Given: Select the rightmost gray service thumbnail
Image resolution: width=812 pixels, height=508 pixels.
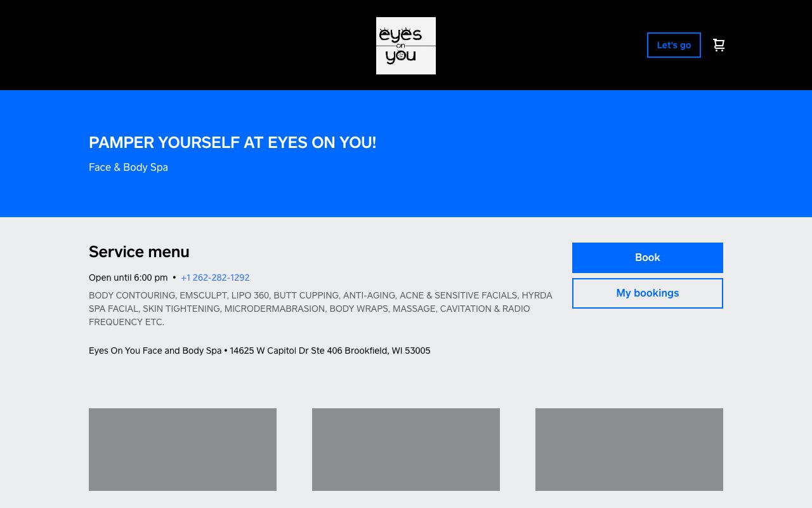Looking at the screenshot, I should pos(629,450).
